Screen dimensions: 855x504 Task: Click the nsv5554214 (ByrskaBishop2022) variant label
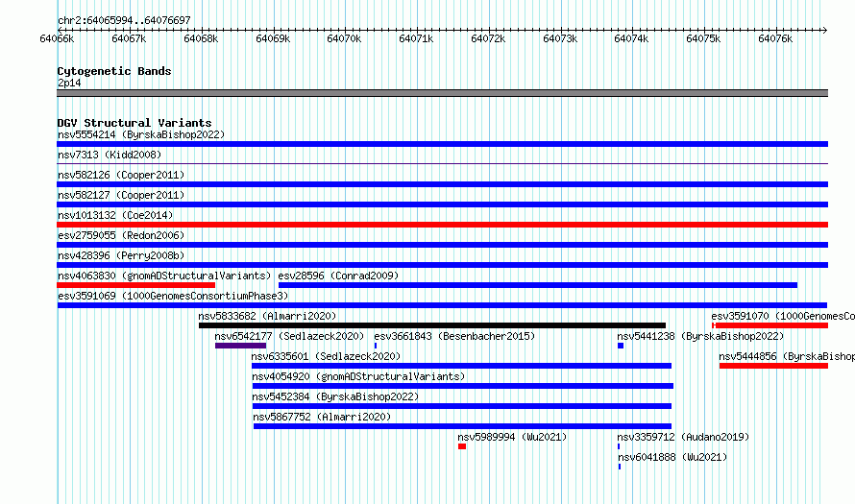pyautogui.click(x=141, y=134)
